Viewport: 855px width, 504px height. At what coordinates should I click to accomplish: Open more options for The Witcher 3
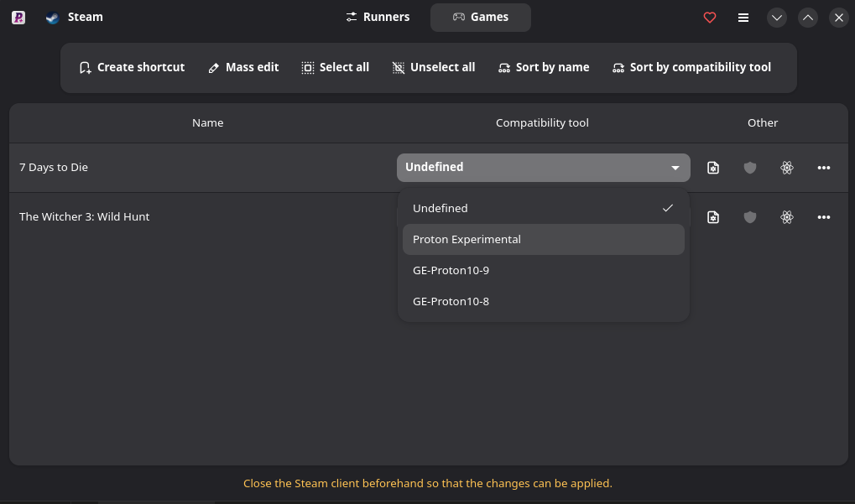[x=824, y=217]
